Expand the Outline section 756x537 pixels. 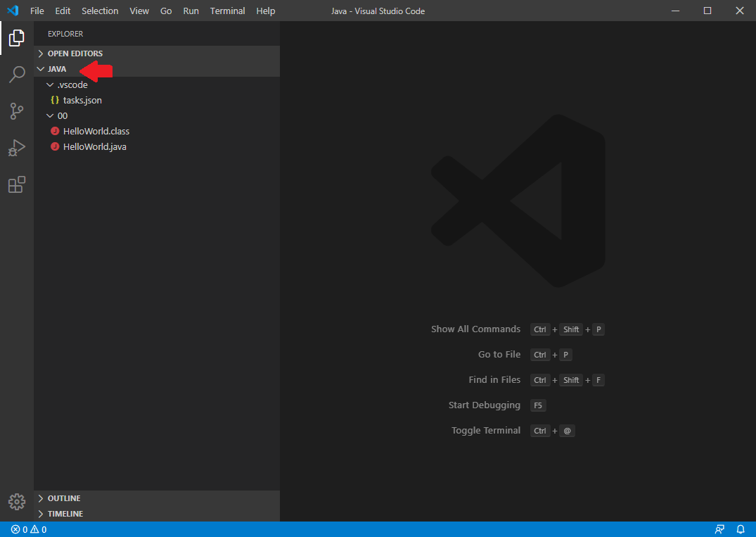point(157,498)
